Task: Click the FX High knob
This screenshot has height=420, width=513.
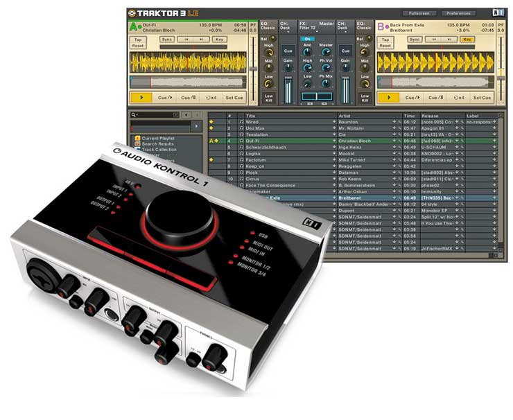Action: point(307,67)
